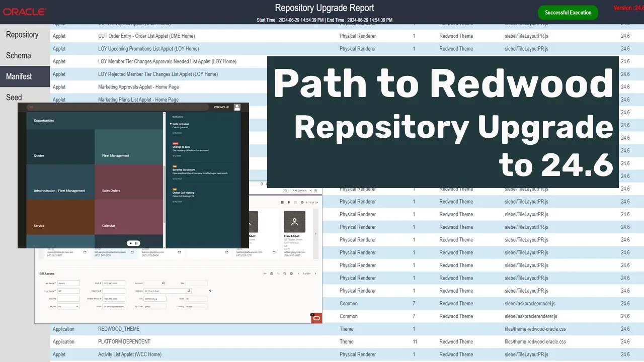Select 'CUT Order Entry - Order List Applet' row
This screenshot has height=362, width=644.
pos(347,36)
